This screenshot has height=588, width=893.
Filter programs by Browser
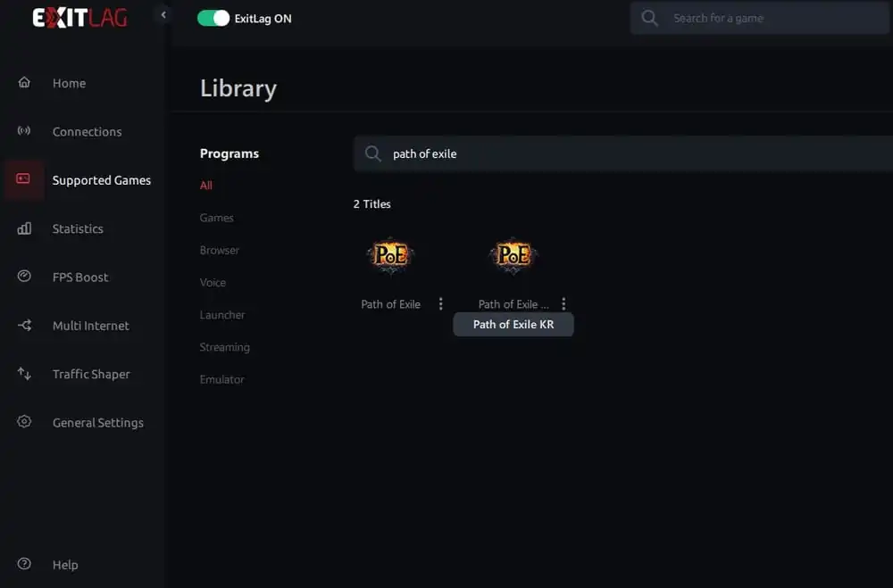(220, 250)
